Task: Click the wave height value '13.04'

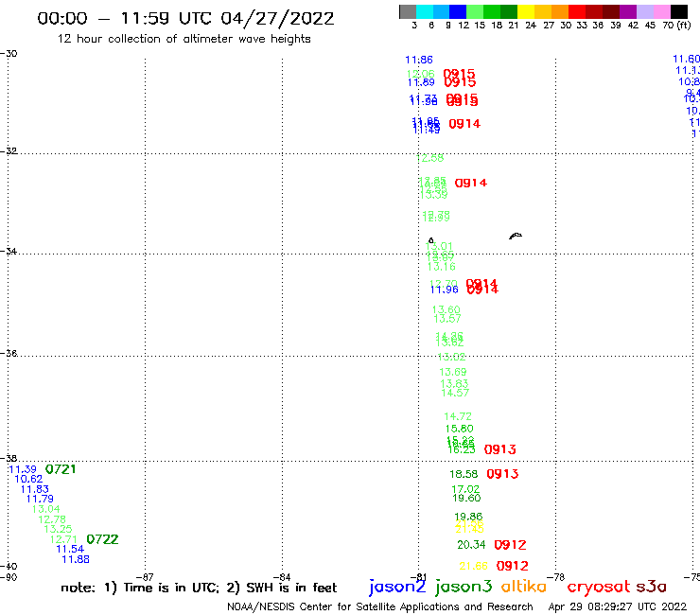Action: [46, 509]
